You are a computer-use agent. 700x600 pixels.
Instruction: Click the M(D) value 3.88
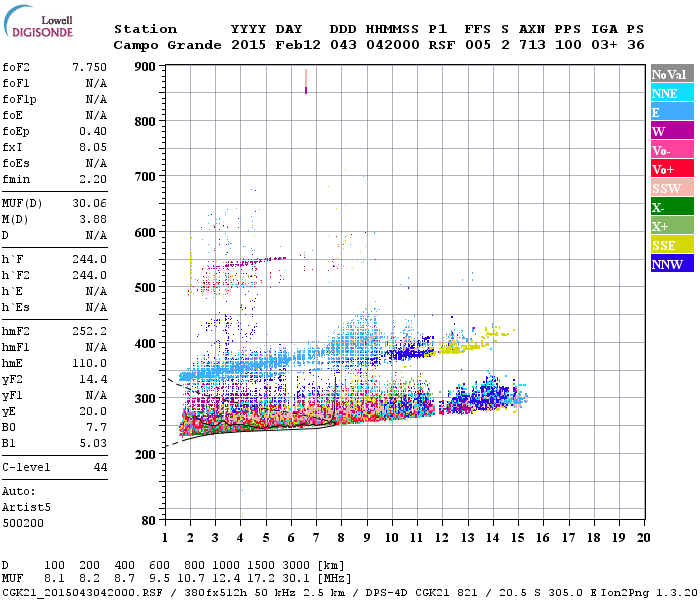tap(93, 219)
